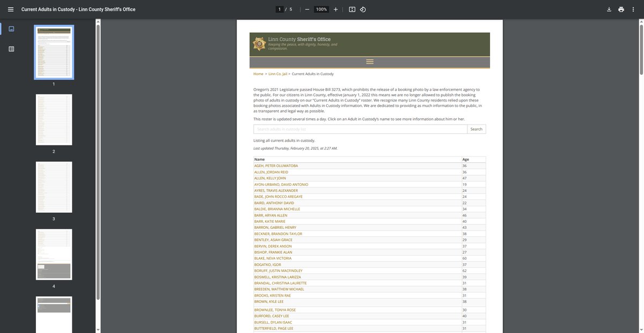Screen dimensions: 644x333
Task: Click the Last updated Thursday, February 20 line
Action: click(x=295, y=148)
